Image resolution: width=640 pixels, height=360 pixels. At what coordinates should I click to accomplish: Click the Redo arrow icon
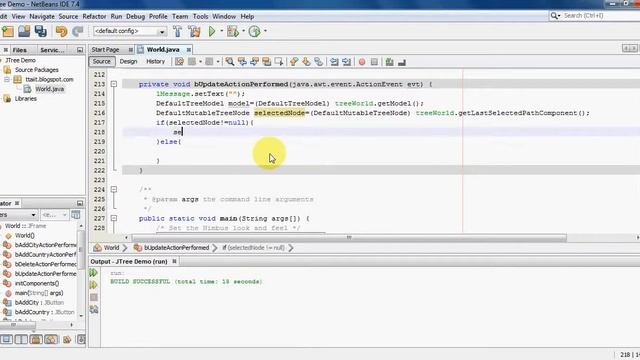point(78,31)
